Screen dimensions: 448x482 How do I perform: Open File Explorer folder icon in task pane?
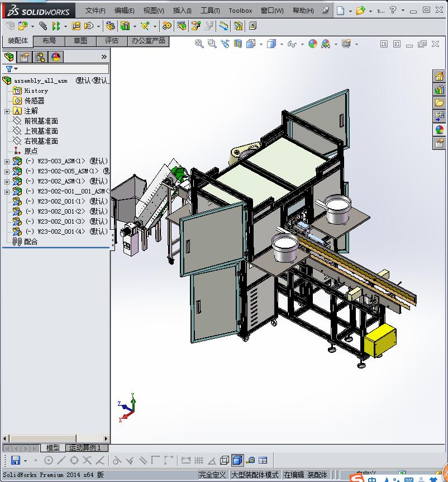(440, 103)
